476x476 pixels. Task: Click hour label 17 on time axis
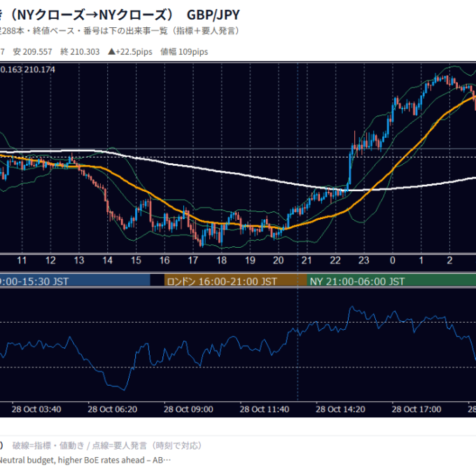click(x=193, y=260)
